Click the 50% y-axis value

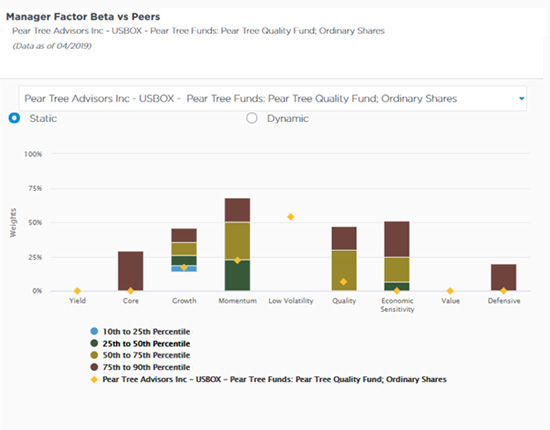tap(35, 222)
